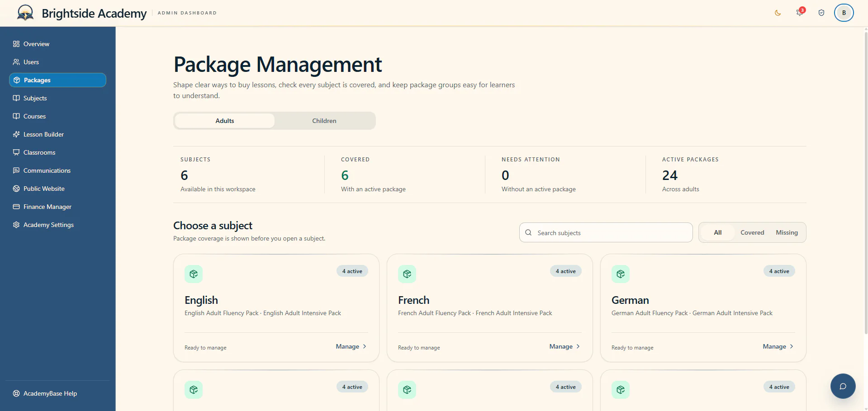868x411 pixels.
Task: Click the Active Packages count 24
Action: [x=670, y=175]
